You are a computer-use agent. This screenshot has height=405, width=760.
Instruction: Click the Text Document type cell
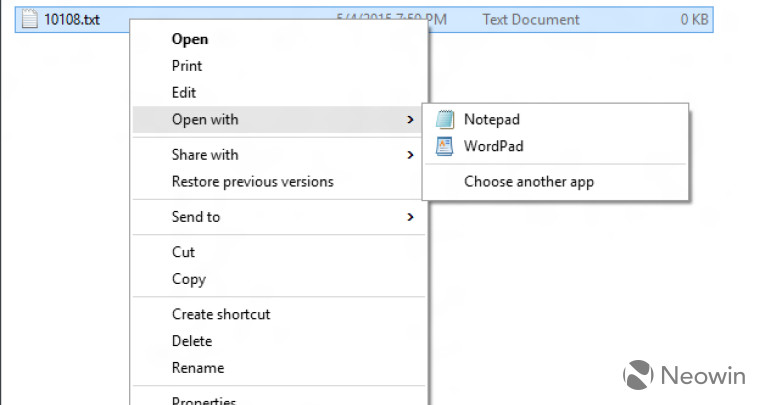click(x=531, y=20)
